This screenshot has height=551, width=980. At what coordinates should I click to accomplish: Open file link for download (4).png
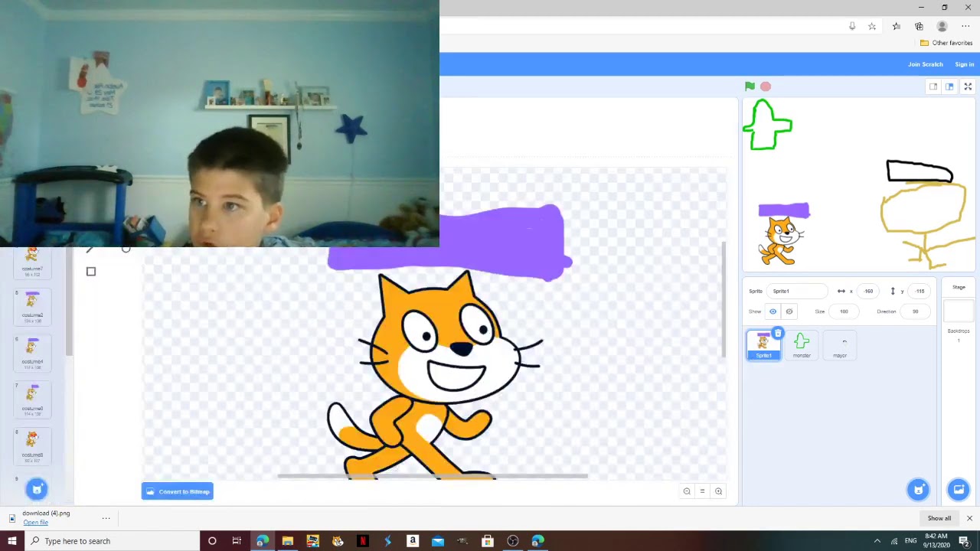tap(35, 523)
